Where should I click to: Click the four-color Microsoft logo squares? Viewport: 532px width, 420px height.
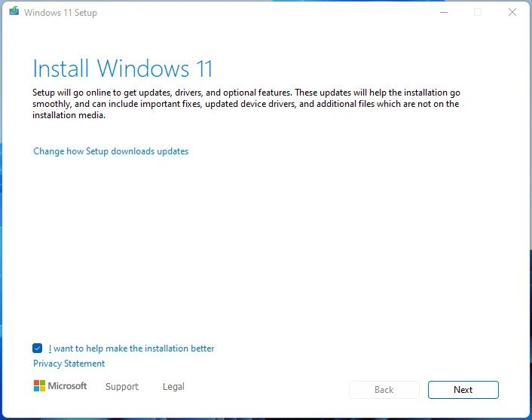39,386
